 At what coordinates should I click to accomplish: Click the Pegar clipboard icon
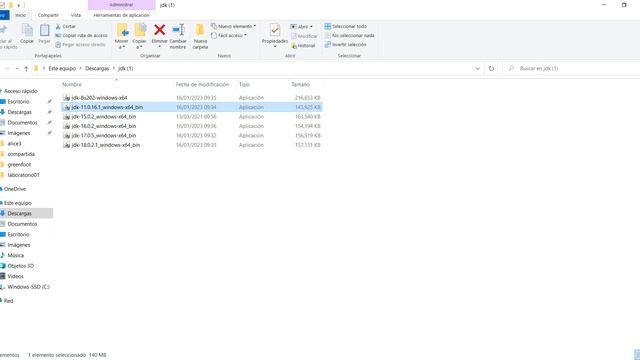point(44,30)
